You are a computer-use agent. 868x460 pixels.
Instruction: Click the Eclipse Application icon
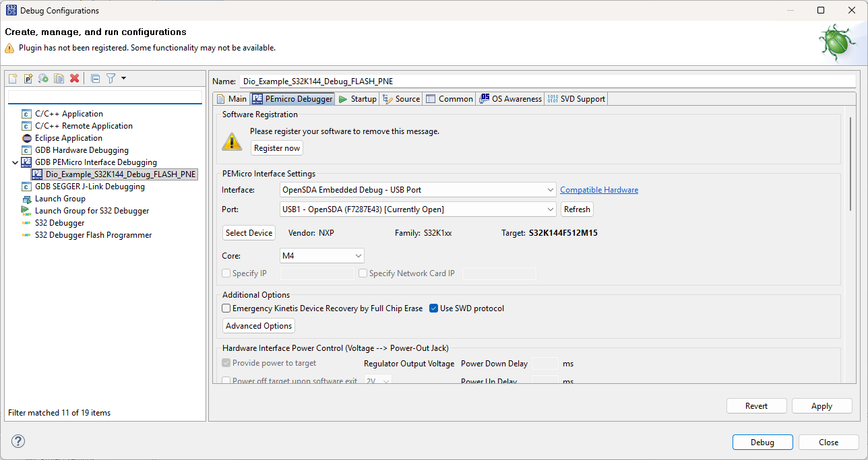click(27, 138)
